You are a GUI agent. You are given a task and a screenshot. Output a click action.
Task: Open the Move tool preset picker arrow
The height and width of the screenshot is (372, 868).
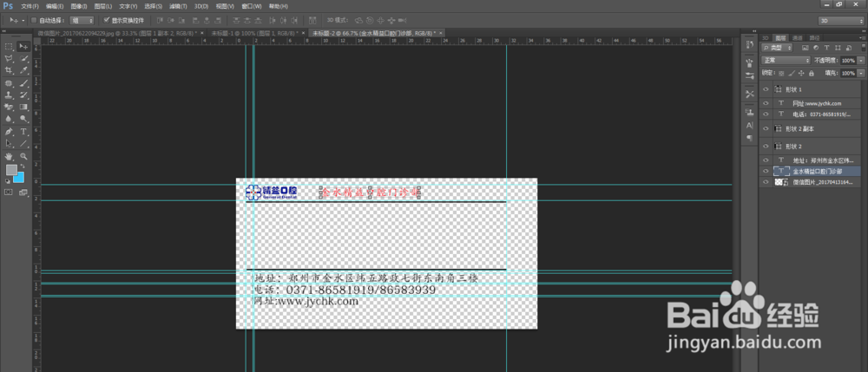(x=23, y=21)
